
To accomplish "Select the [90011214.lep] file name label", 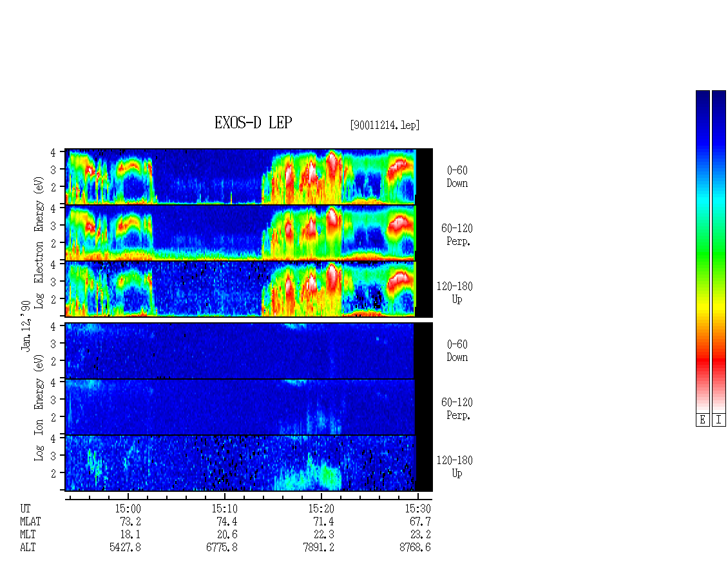I will click(385, 125).
